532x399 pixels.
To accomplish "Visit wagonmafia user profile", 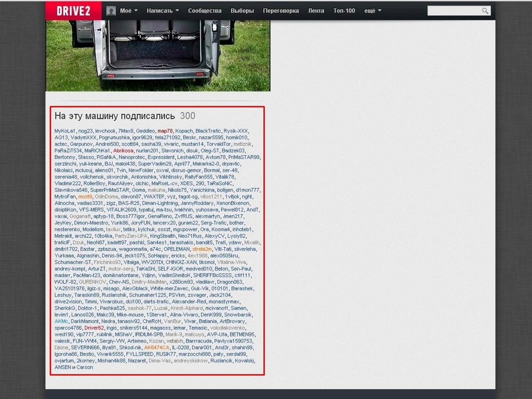I will point(133,249).
